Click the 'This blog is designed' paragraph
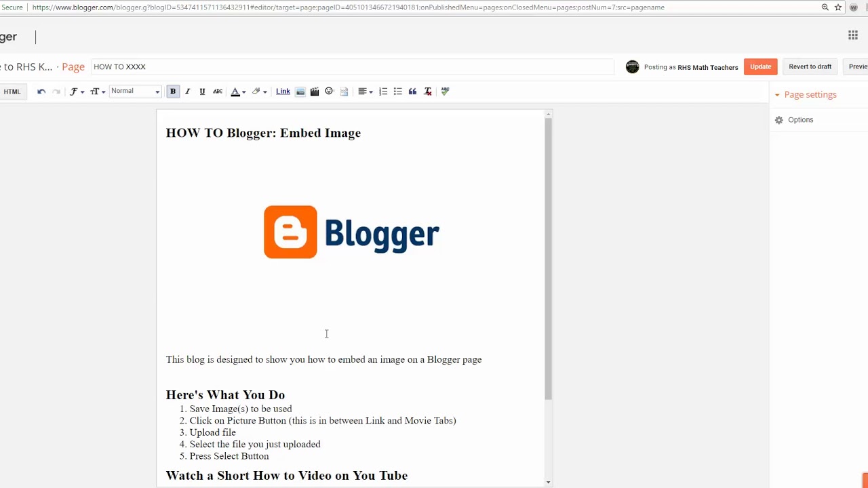This screenshot has height=488, width=868. click(323, 360)
